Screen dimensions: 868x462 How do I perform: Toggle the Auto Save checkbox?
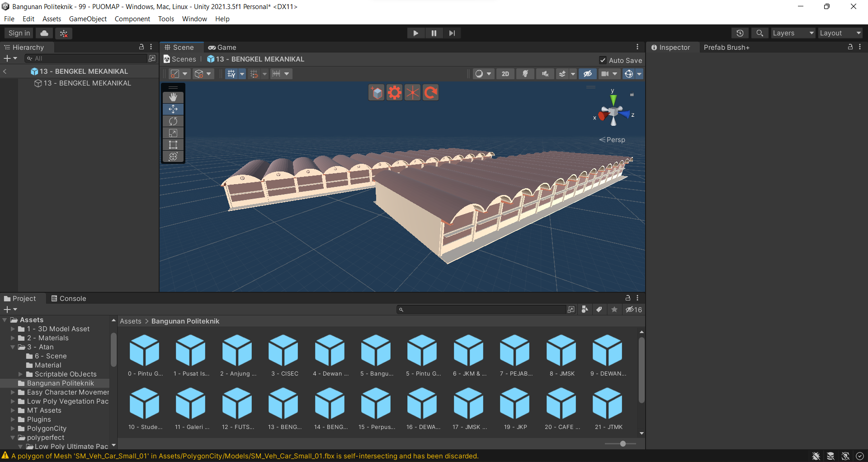[603, 60]
